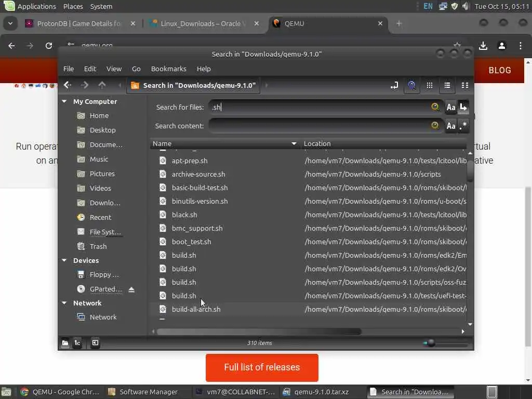Toggle location entry in file manager toolbar
Screen dimensions: 532x399
click(x=394, y=86)
